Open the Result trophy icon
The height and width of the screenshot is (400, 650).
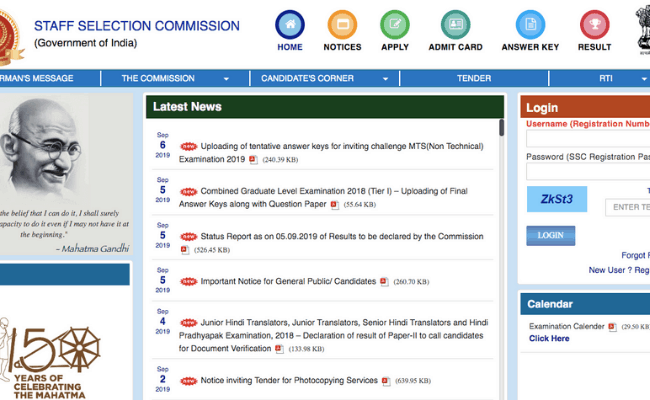[594, 25]
